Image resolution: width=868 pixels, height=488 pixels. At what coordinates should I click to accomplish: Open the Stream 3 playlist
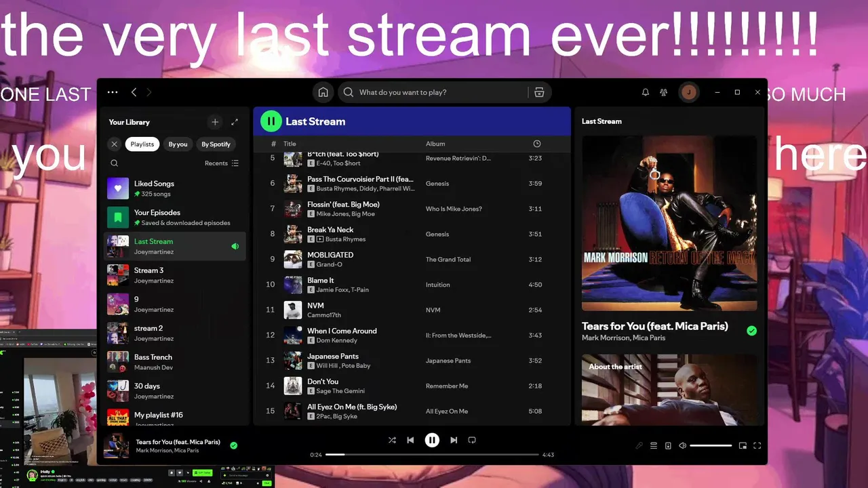(x=175, y=275)
